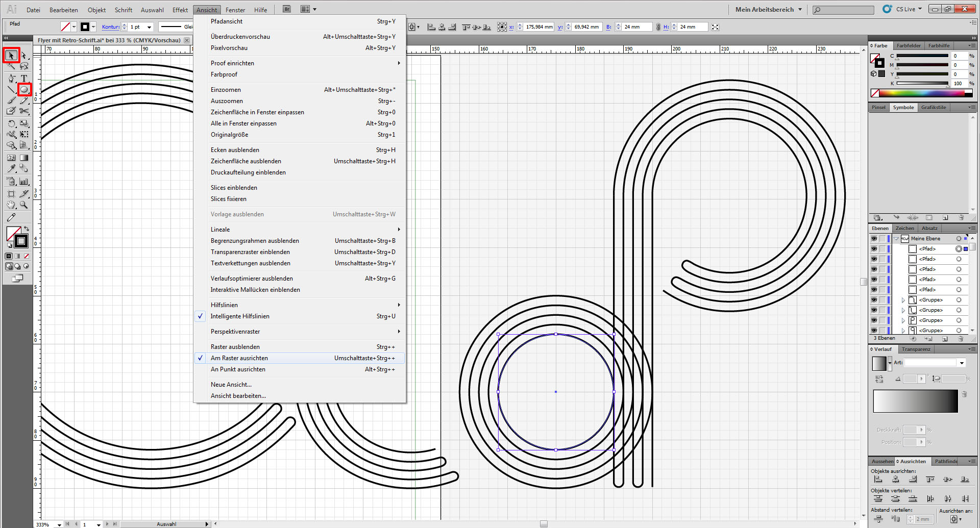Select the Hand tool
This screenshot has width=980, height=528.
click(11, 205)
